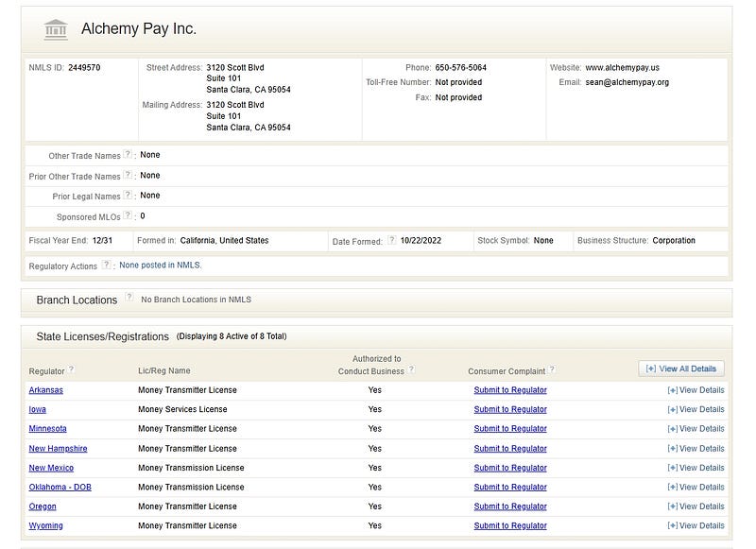Click the Business Structure value Corporation

point(674,241)
